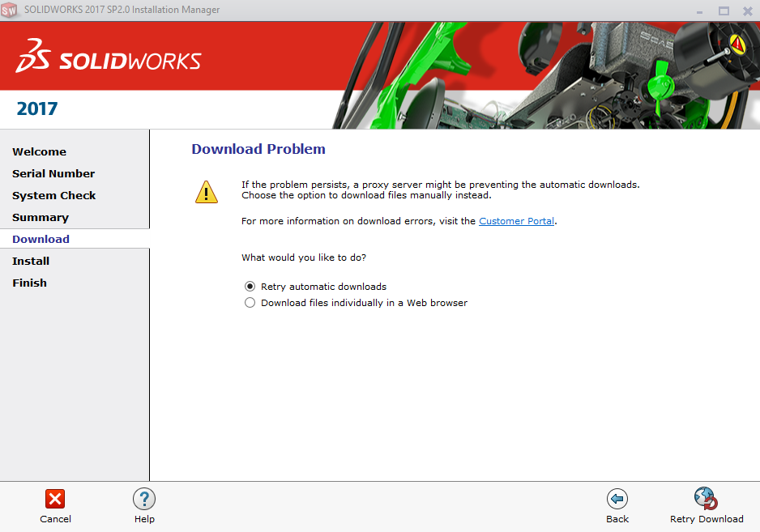Switch to the System Check step
Viewport: 760px width, 532px height.
click(53, 195)
